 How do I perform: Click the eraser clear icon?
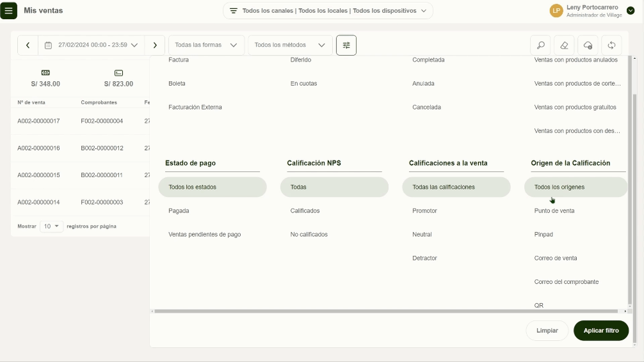pyautogui.click(x=565, y=45)
